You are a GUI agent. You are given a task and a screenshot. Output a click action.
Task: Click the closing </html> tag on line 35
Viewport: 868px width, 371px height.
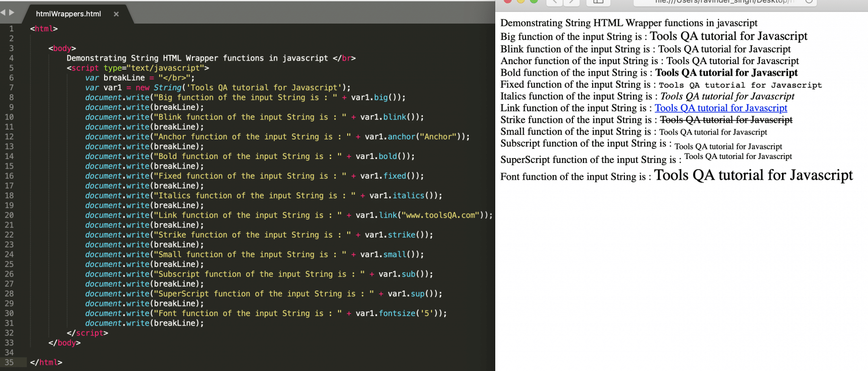point(46,362)
